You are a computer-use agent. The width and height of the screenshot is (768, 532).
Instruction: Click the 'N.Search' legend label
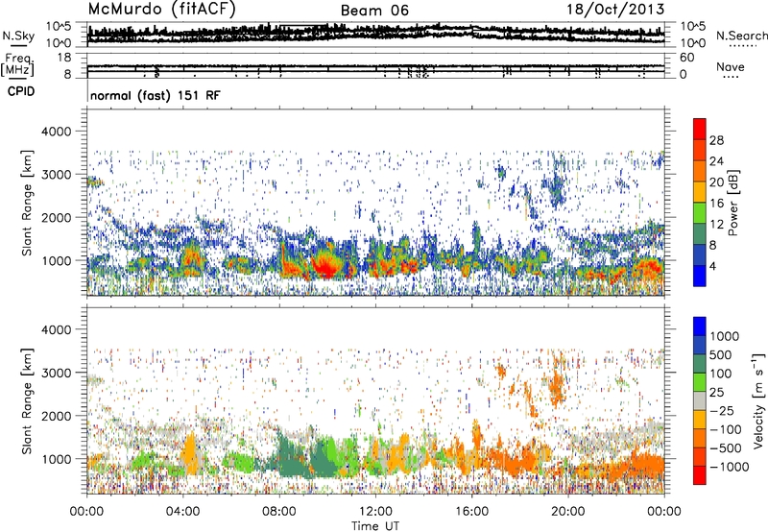(x=742, y=36)
